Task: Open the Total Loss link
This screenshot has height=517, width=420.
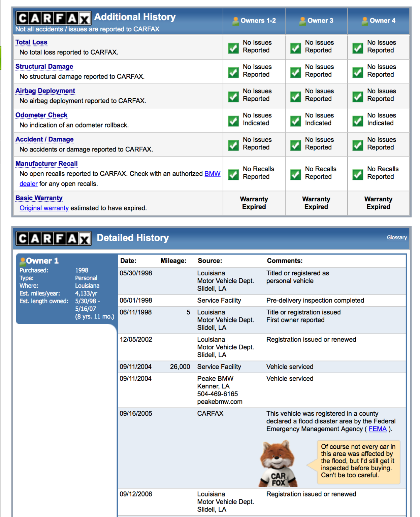Action: tap(31, 42)
